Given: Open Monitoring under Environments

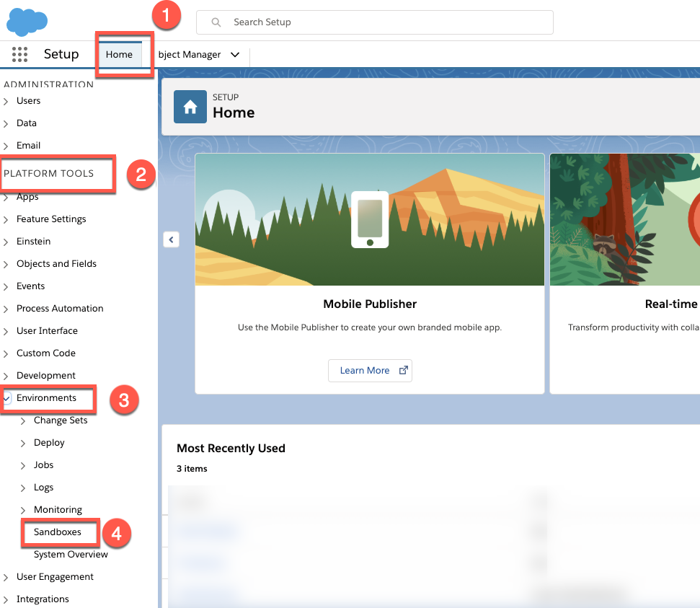Looking at the screenshot, I should coord(58,509).
